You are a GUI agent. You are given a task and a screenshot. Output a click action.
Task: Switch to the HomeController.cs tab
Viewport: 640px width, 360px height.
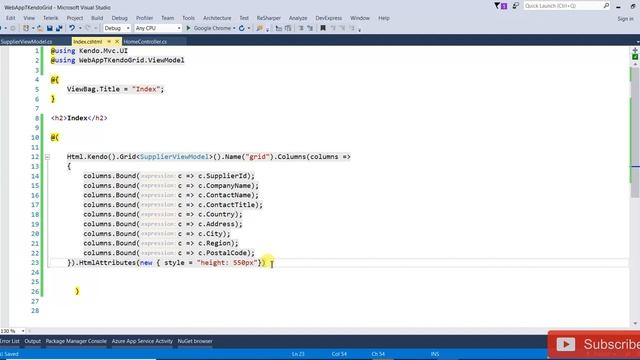145,42
